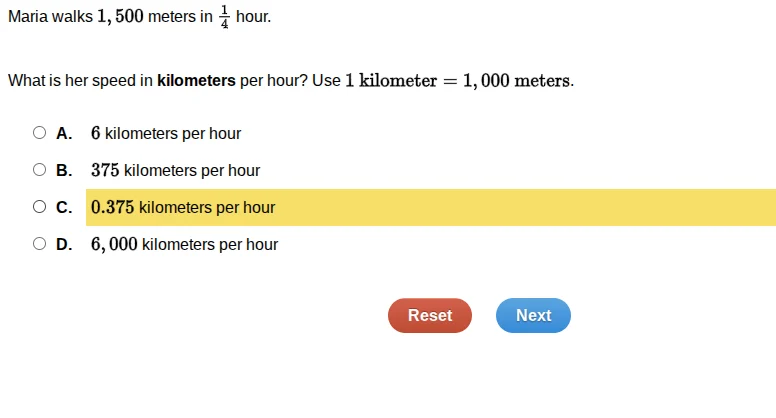Click the bold letter A label
This screenshot has height=418, width=776.
pyautogui.click(x=64, y=133)
